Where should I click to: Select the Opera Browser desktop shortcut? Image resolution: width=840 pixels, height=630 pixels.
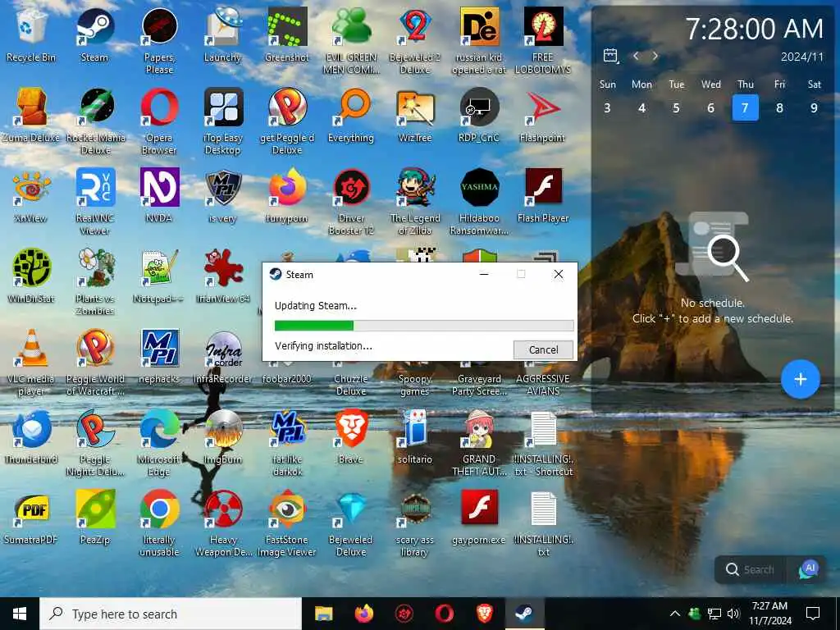point(159,107)
